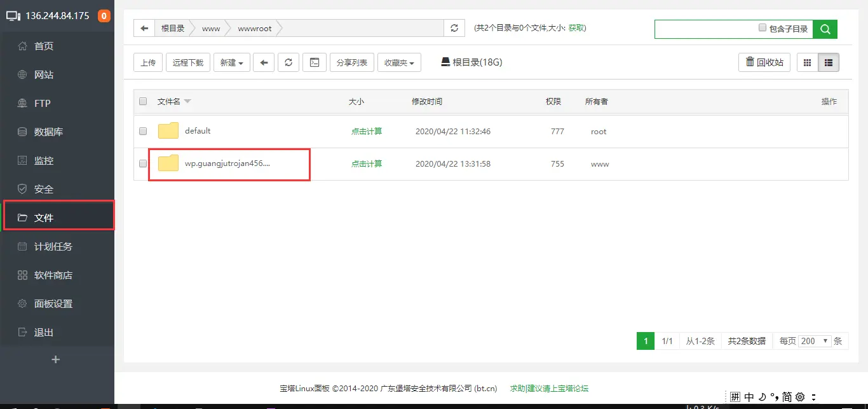This screenshot has height=409, width=868.
Task: Expand the 收藏夹 dropdown
Action: point(399,62)
